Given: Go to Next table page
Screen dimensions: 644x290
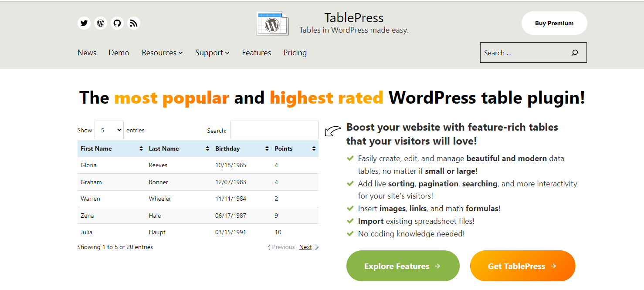Looking at the screenshot, I should point(309,247).
